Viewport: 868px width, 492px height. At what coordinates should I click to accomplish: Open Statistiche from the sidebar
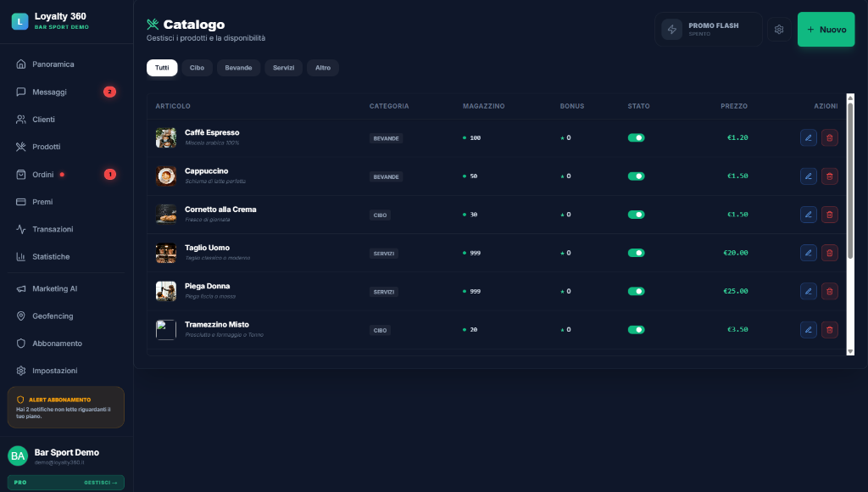coord(51,256)
